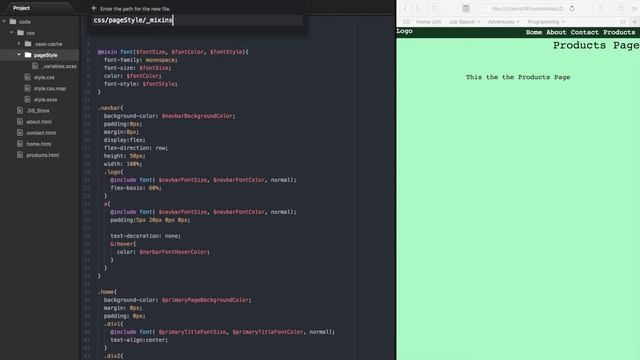The height and width of the screenshot is (360, 640).
Task: Click the style.css.map file icon
Action: pyautogui.click(x=27, y=88)
